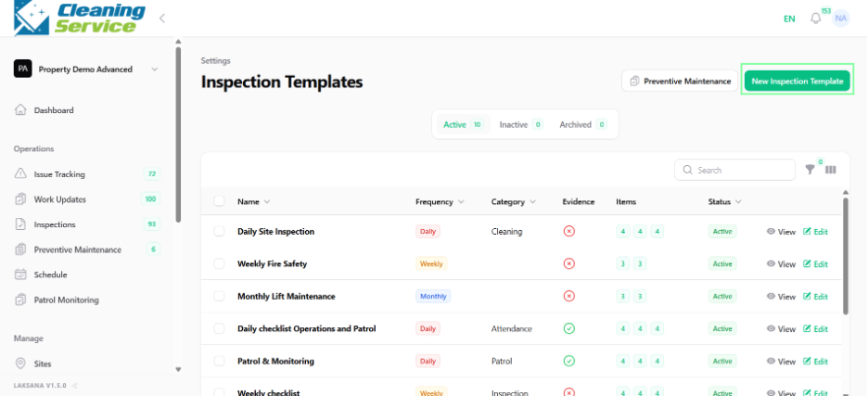Switch to the Archived tab
This screenshot has width=868, height=396.
(583, 124)
